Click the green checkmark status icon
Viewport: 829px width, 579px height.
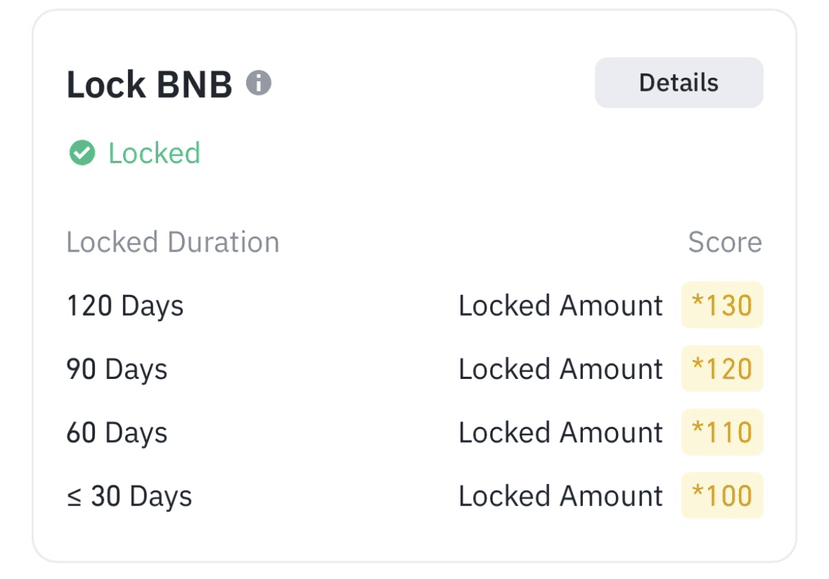(x=82, y=153)
